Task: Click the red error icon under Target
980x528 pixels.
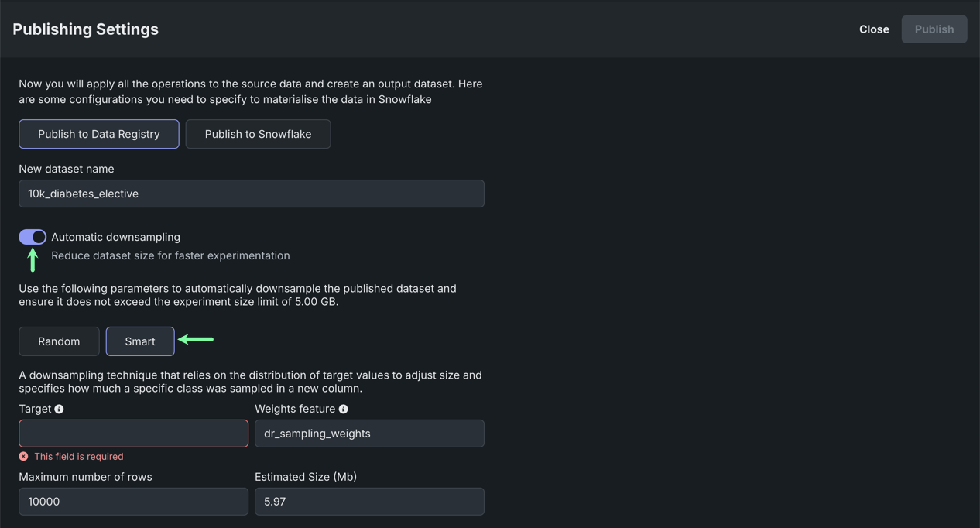Action: coord(23,457)
